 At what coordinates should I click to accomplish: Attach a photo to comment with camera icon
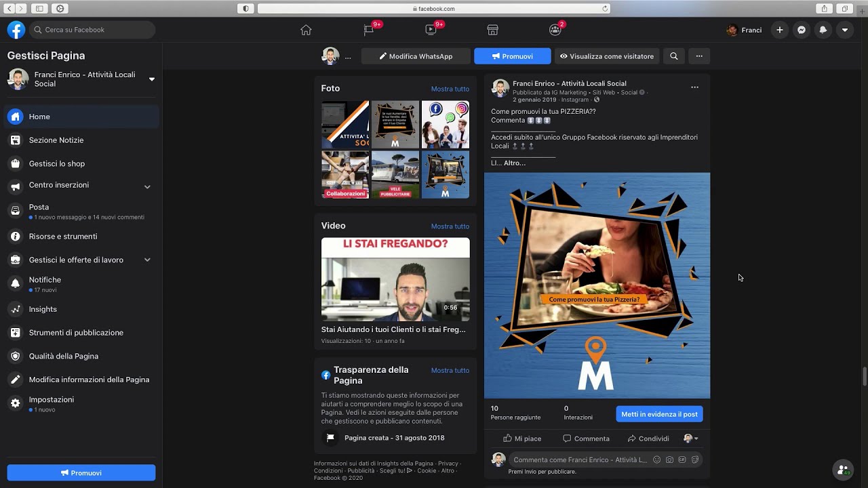coord(669,460)
